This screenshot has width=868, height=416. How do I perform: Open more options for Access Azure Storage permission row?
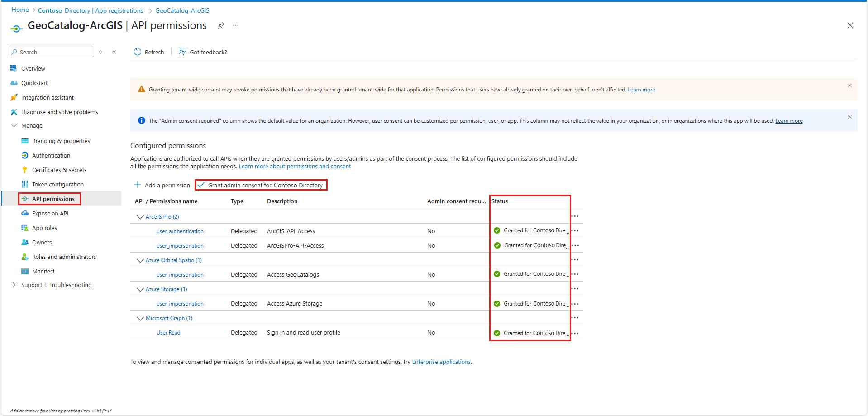click(575, 304)
